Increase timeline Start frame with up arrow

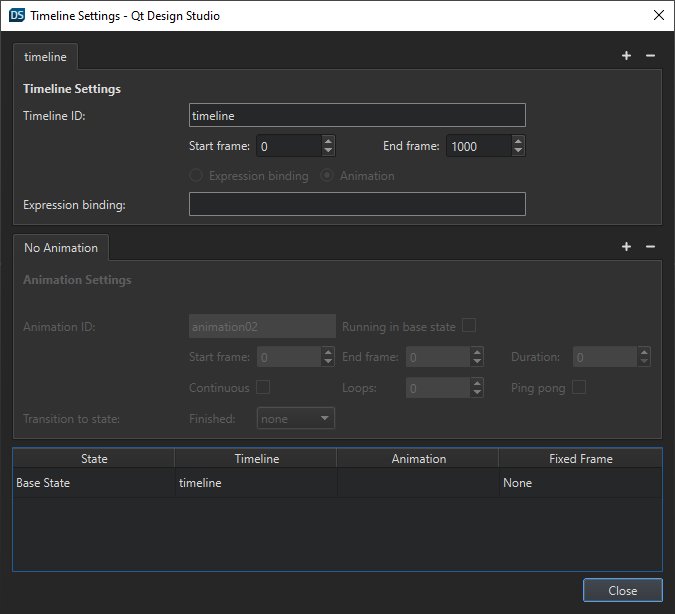pyautogui.click(x=328, y=141)
